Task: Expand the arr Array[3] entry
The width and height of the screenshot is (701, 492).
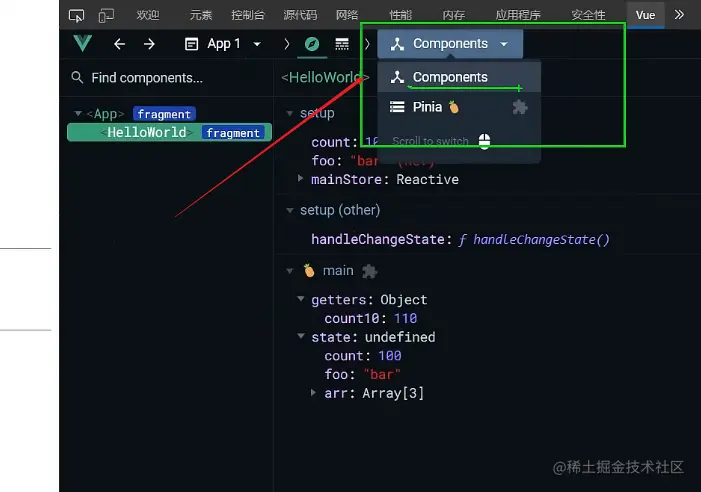Action: point(313,393)
